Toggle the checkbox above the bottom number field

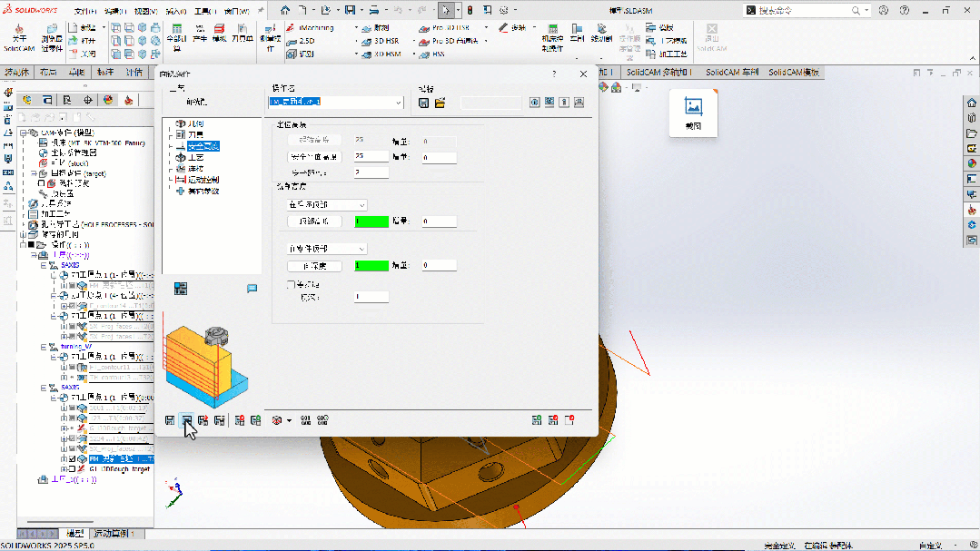click(x=291, y=284)
